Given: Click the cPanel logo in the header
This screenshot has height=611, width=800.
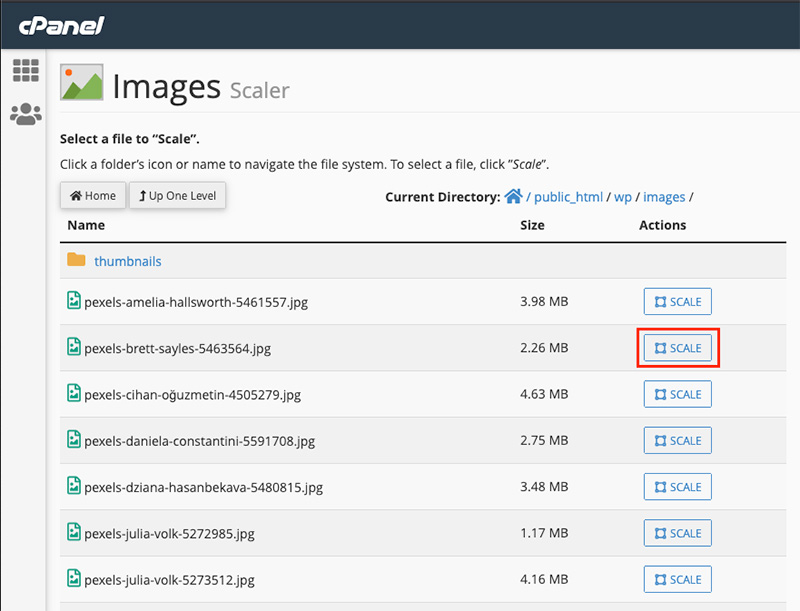Looking at the screenshot, I should (x=61, y=24).
